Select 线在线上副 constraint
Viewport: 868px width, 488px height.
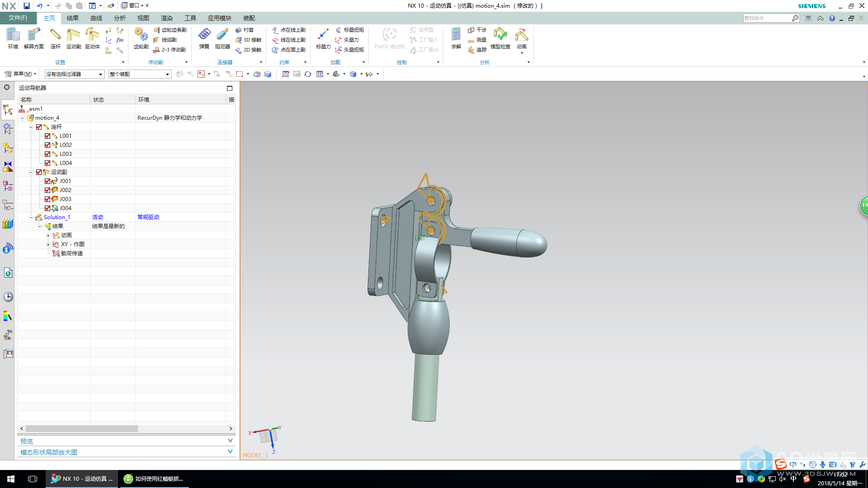(x=288, y=40)
